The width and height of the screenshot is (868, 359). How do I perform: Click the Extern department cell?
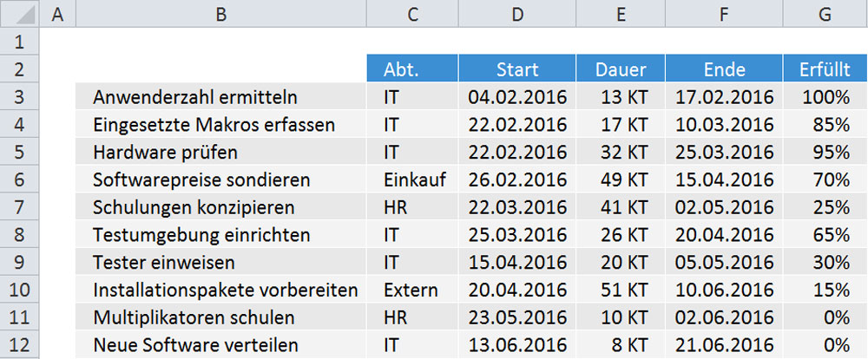click(411, 290)
